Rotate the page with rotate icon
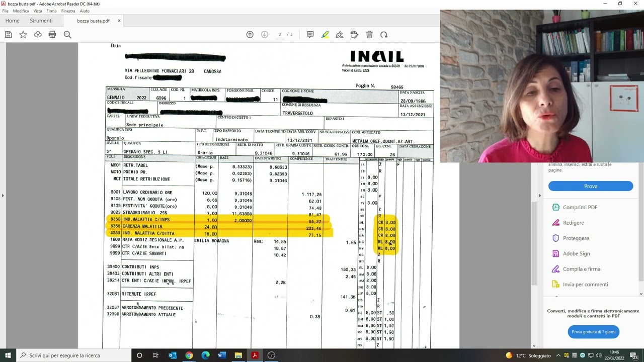This screenshot has width=644, height=362. tap(384, 35)
